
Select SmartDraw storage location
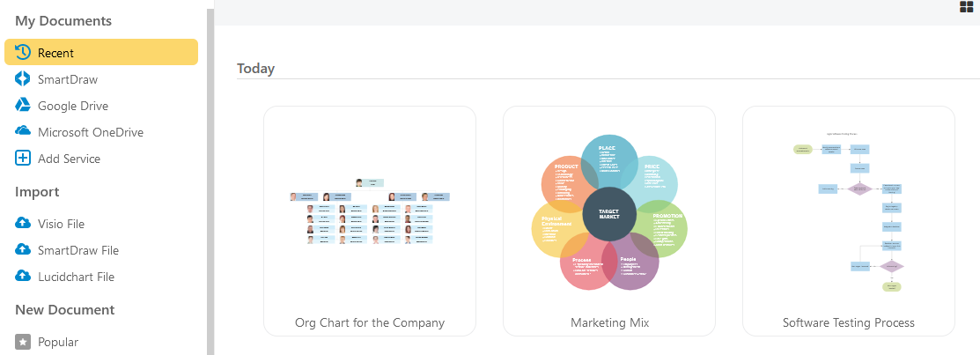[x=68, y=79]
